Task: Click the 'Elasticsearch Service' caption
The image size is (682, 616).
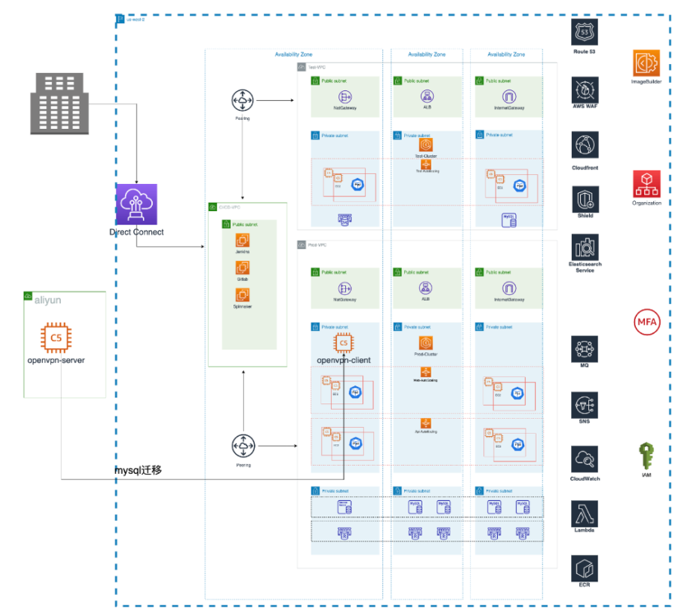Action: (585, 267)
